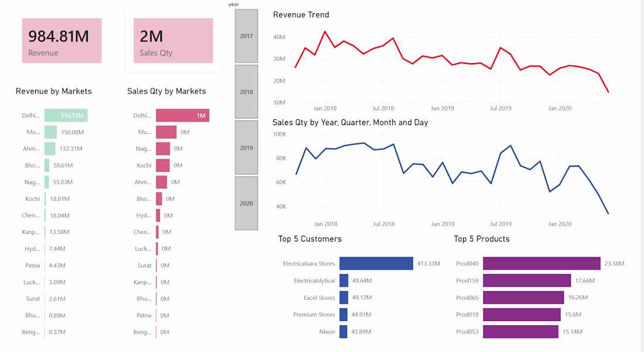Click the Prod040 product bar
Image resolution: width=644 pixels, height=352 pixels.
(542, 264)
